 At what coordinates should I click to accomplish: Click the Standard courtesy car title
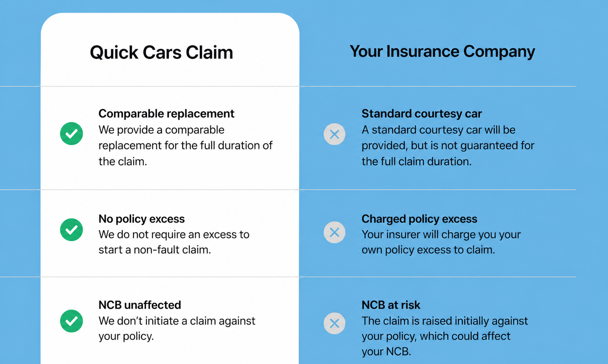coord(421,114)
